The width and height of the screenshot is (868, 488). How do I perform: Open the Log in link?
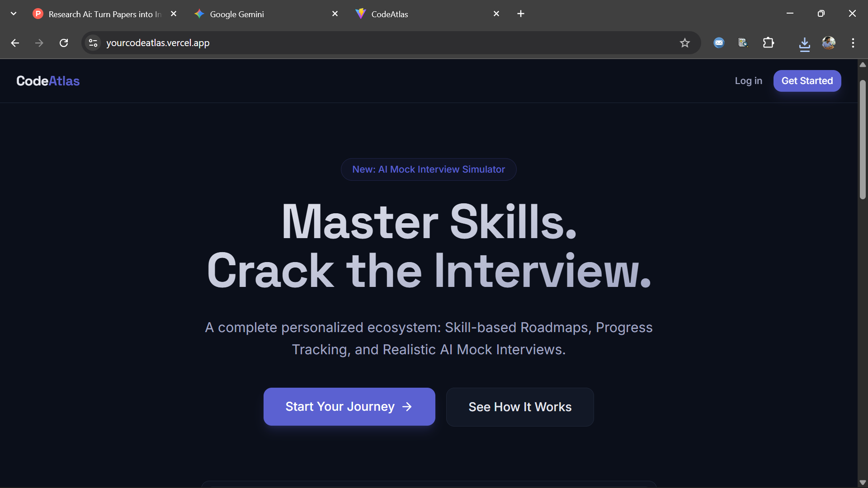(748, 81)
